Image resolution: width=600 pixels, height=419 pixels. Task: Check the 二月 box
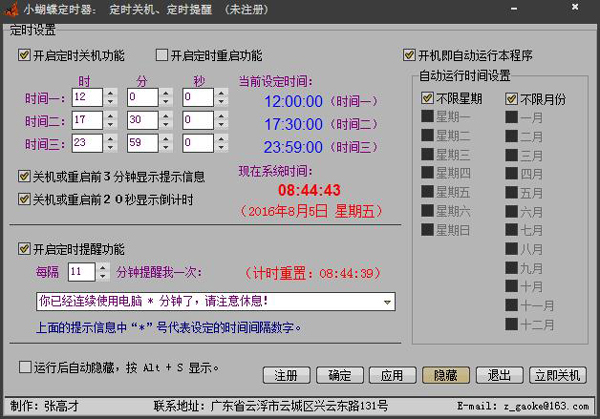[x=511, y=136]
